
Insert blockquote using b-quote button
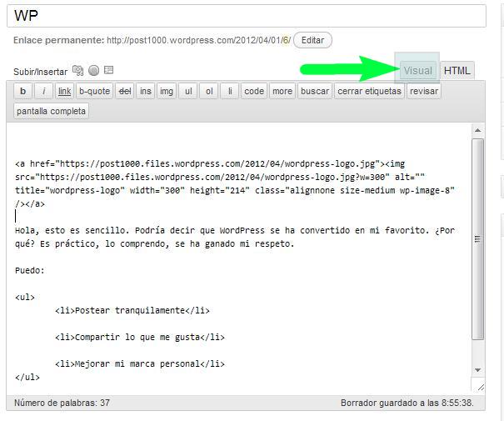[x=94, y=91]
